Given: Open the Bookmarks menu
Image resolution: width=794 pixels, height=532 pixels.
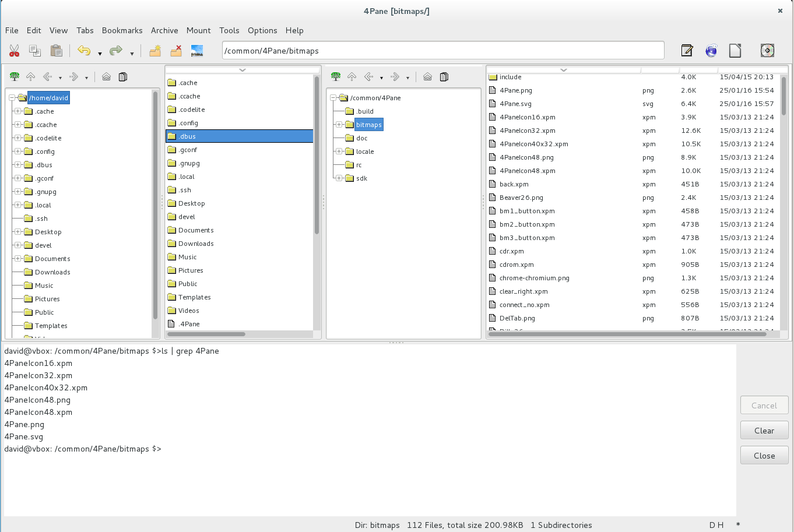Looking at the screenshot, I should (x=122, y=30).
